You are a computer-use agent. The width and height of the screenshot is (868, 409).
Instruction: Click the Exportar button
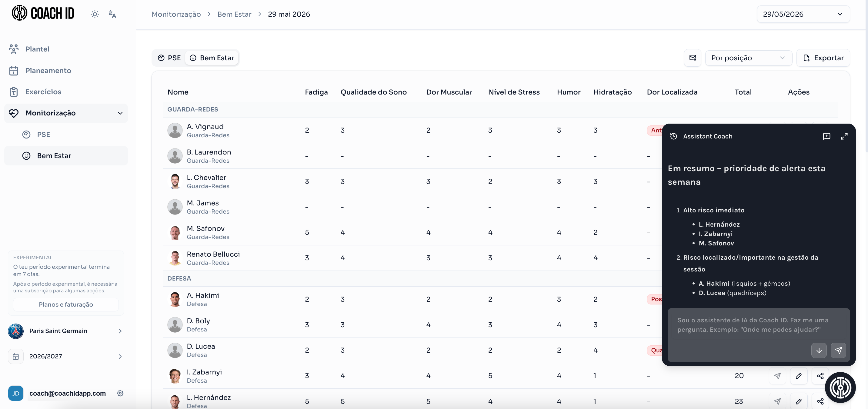click(823, 58)
